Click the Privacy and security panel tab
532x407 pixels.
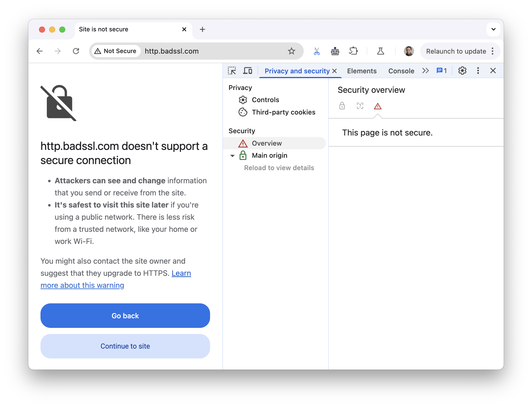coord(298,71)
